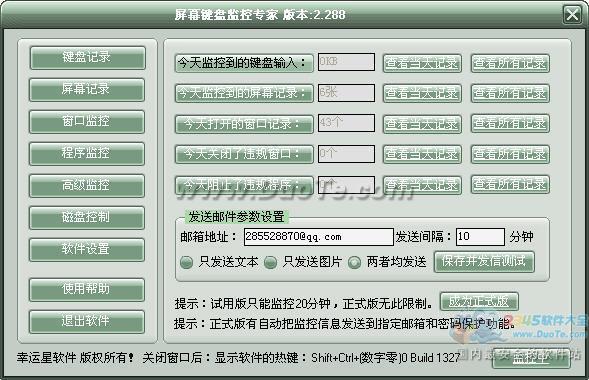This screenshot has width=589, height=380.
Task: Click the 使用帮助 button
Action: click(x=87, y=290)
